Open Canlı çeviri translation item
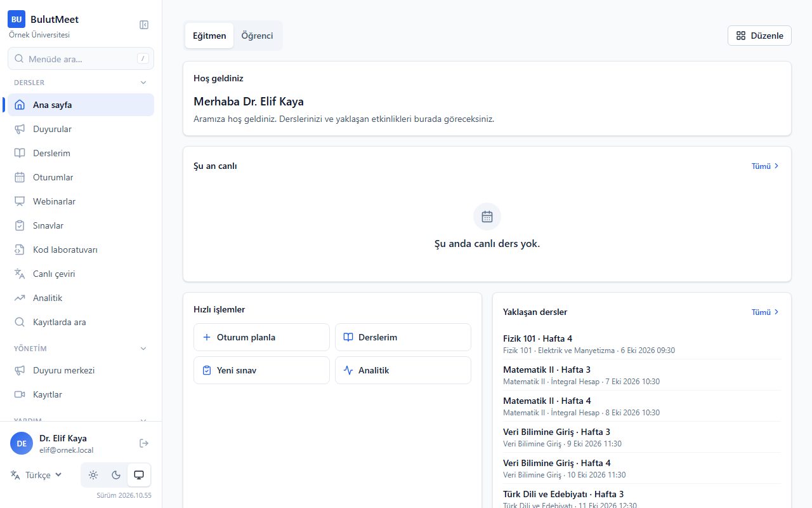Image resolution: width=812 pixels, height=508 pixels. [81, 274]
